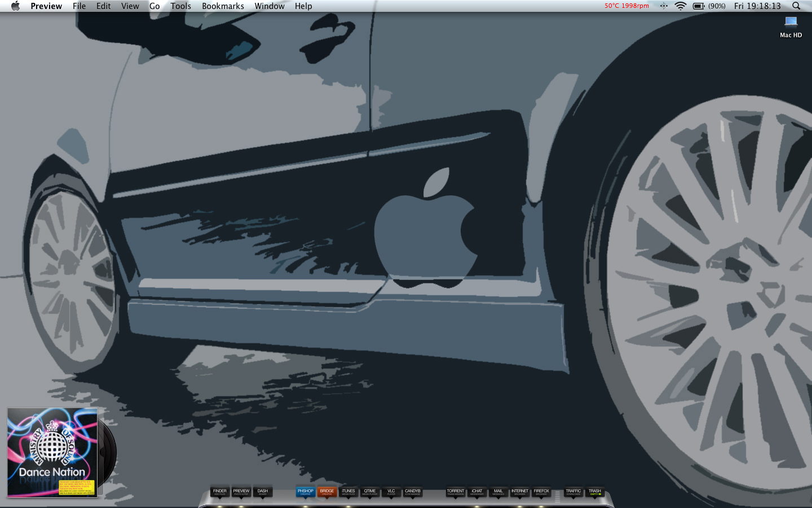812x508 pixels.
Task: Click the Dance Nation album artwork
Action: click(x=52, y=453)
